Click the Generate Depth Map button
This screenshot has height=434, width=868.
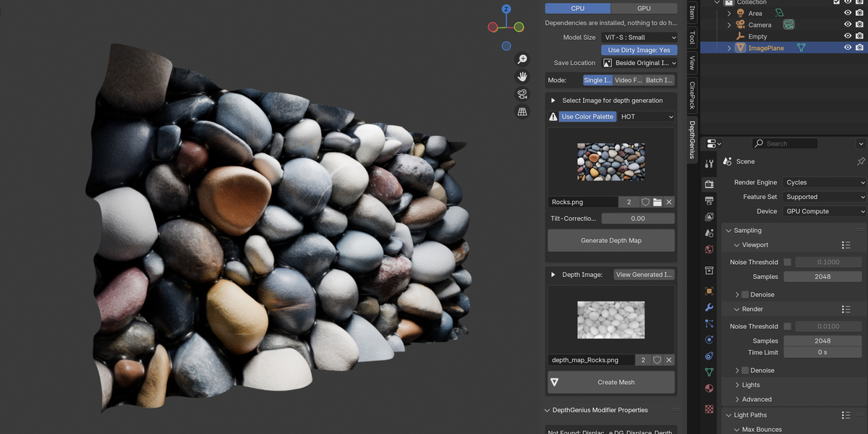tap(610, 239)
